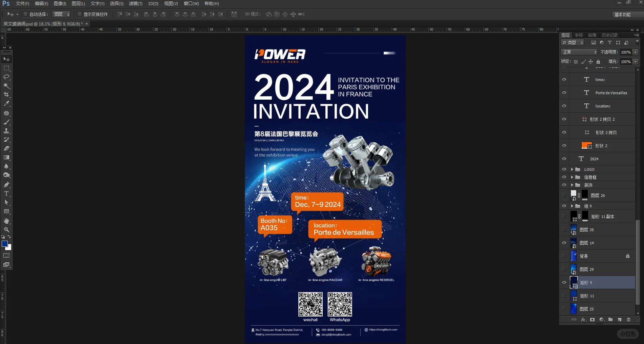
Task: Click the 图层 14 layer thumbnail
Action: pyautogui.click(x=574, y=243)
